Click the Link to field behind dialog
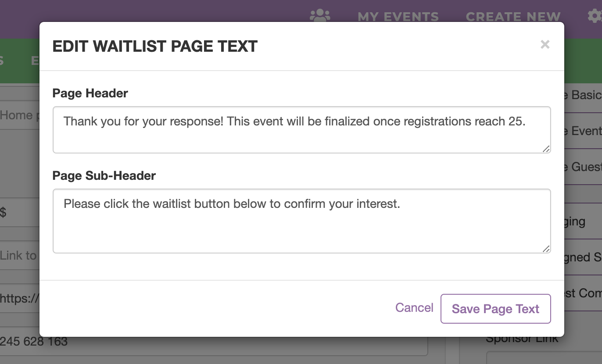The image size is (602, 364). tap(20, 256)
